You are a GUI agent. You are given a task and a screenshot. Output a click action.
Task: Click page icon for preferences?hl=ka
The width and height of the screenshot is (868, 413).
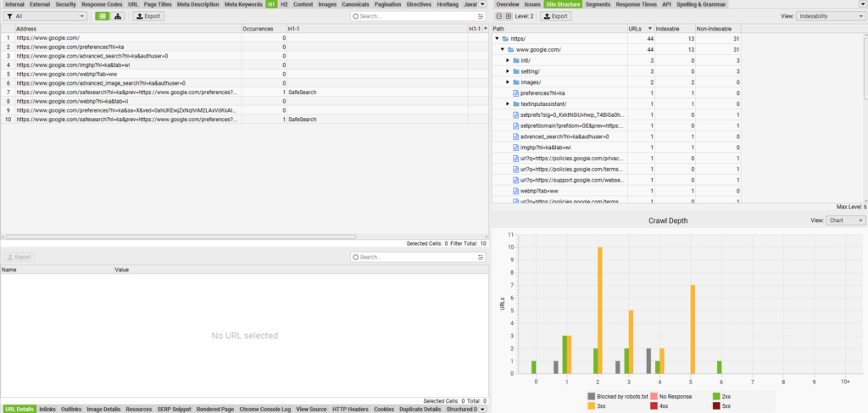pos(516,93)
